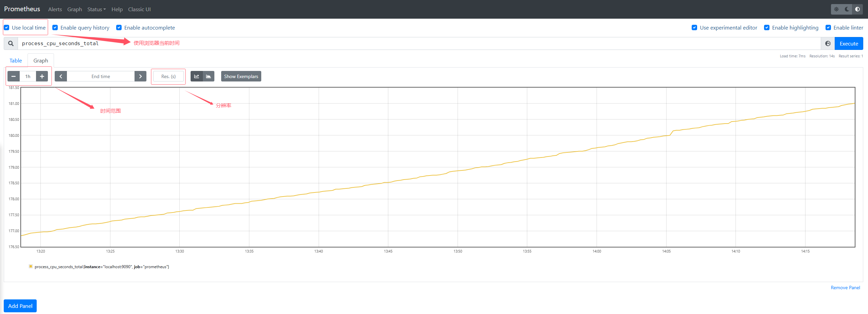The width and height of the screenshot is (868, 314).
Task: Add a new panel
Action: (20, 306)
